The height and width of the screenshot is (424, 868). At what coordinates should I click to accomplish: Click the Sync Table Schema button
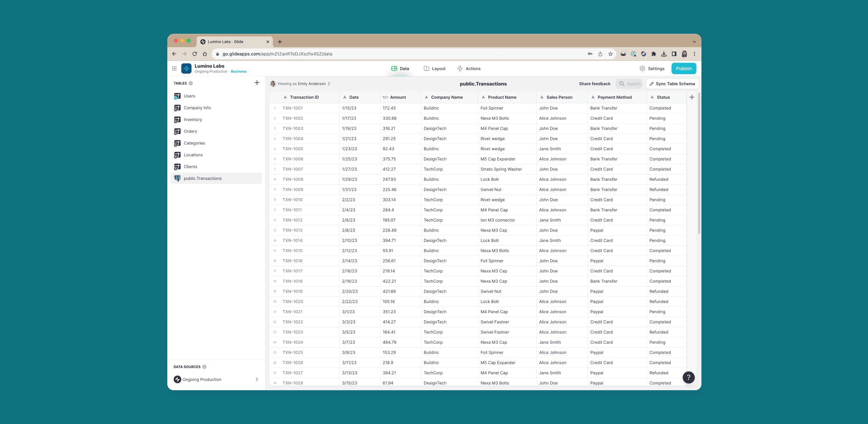tap(672, 83)
